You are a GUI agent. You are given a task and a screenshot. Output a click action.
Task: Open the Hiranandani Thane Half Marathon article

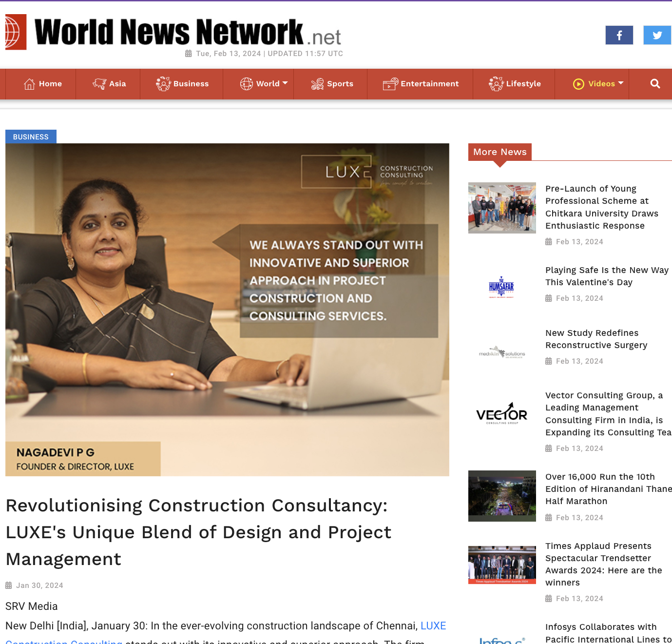[x=608, y=488]
